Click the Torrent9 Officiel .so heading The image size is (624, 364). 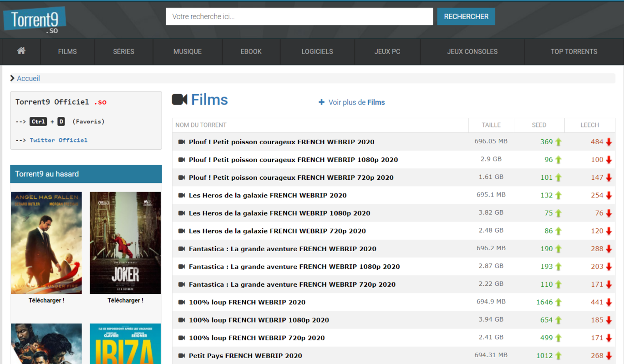[61, 102]
